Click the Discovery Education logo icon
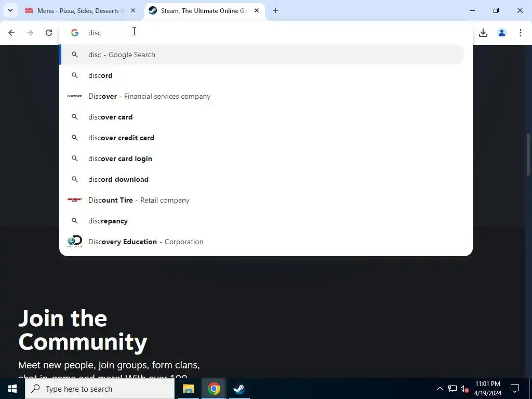Viewport: 532px width, 399px height. (75, 241)
